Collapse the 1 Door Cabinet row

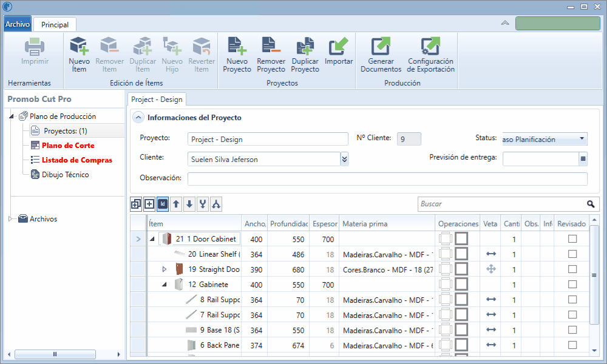tap(152, 239)
